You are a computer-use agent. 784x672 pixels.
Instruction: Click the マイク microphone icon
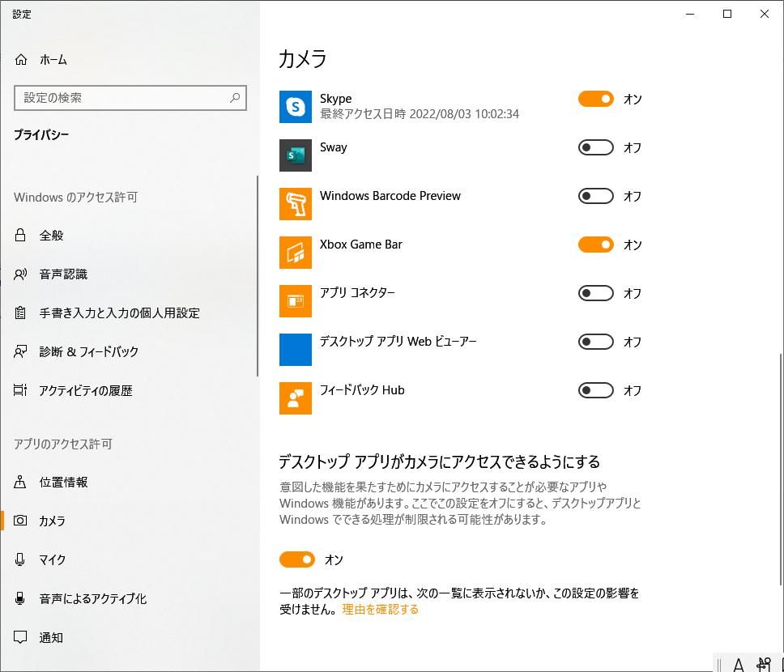(x=20, y=559)
